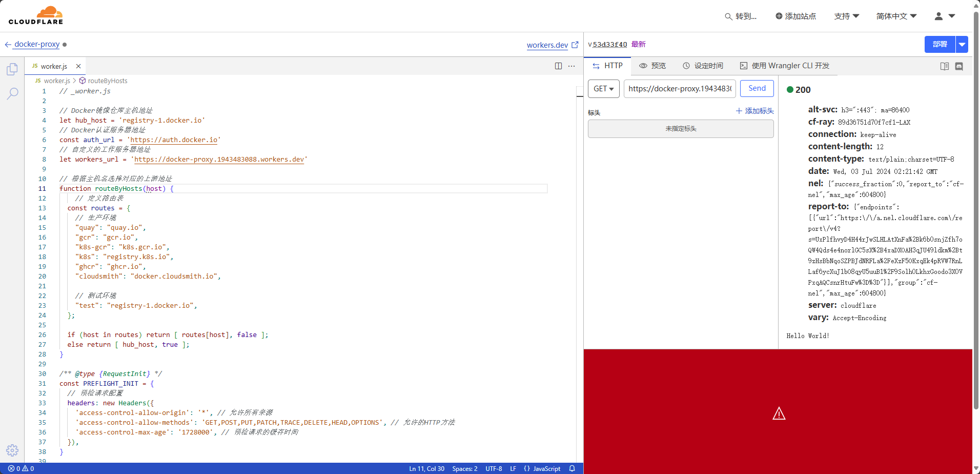
Task: Open the Explorer files icon in sidebar
Action: 12,69
